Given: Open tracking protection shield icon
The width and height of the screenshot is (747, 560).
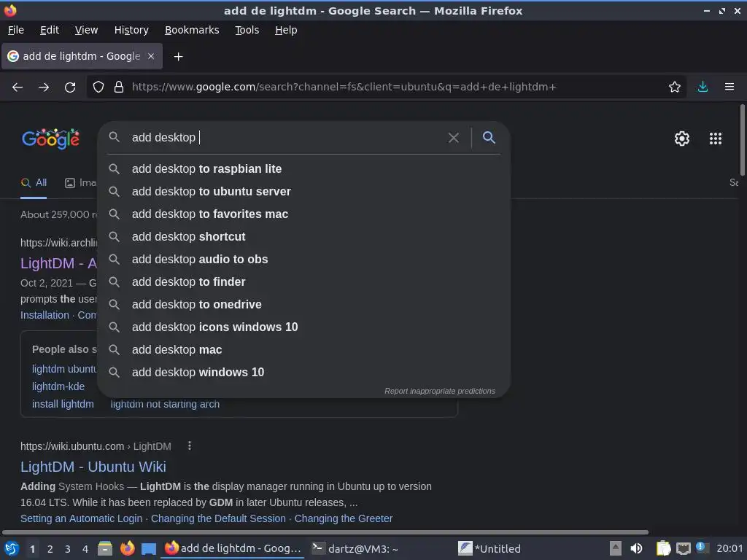Looking at the screenshot, I should [x=98, y=87].
